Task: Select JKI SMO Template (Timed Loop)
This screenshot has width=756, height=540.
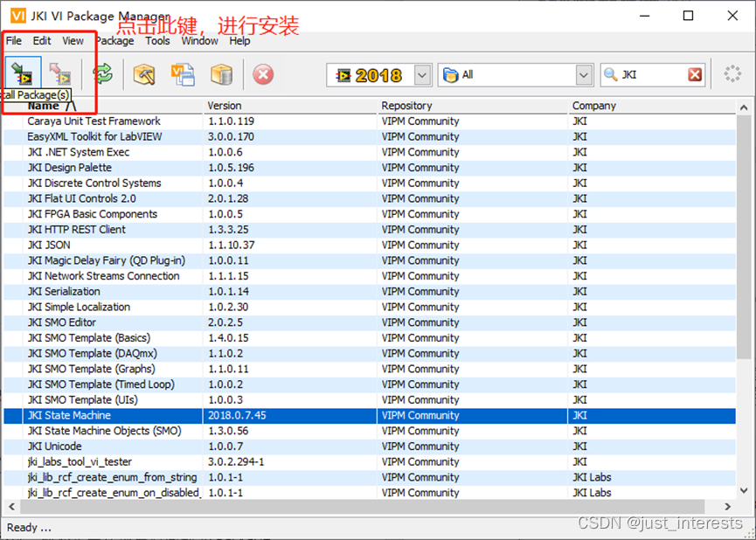Action: point(370,384)
